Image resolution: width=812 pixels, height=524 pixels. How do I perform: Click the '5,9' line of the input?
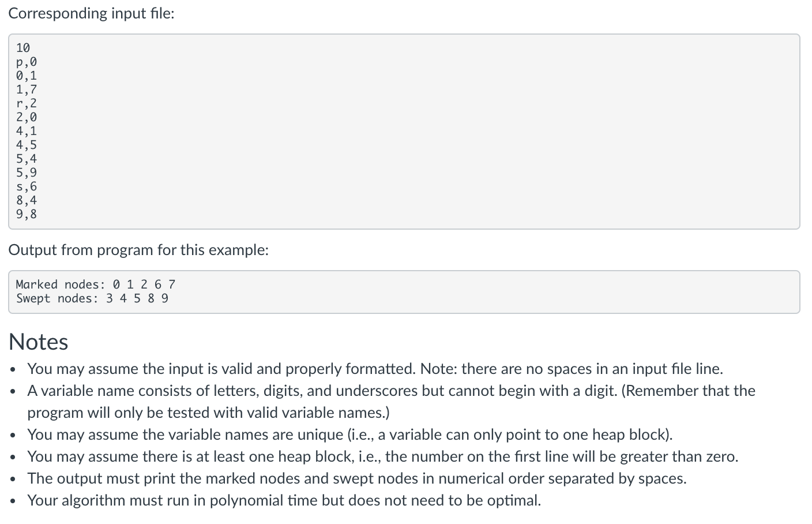[27, 173]
